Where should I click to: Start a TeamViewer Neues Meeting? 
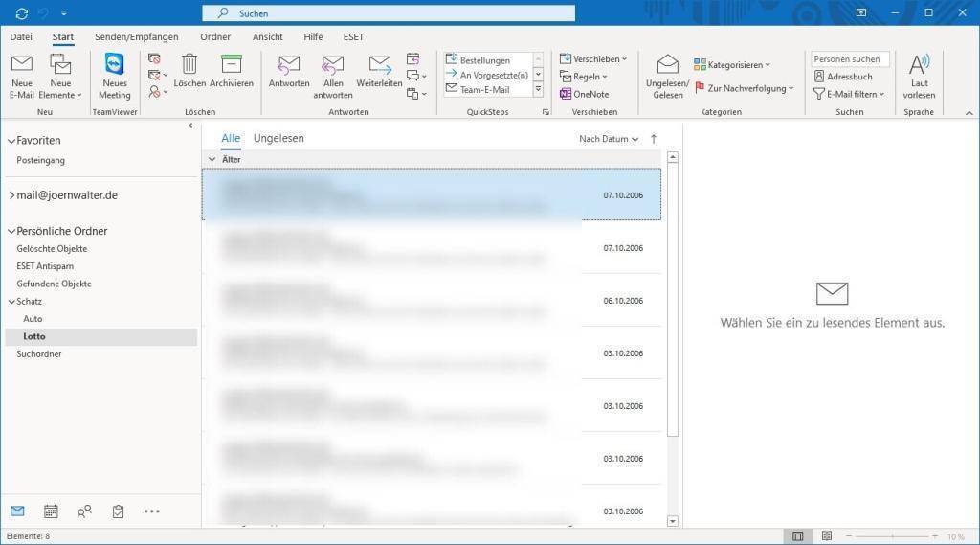(x=114, y=65)
